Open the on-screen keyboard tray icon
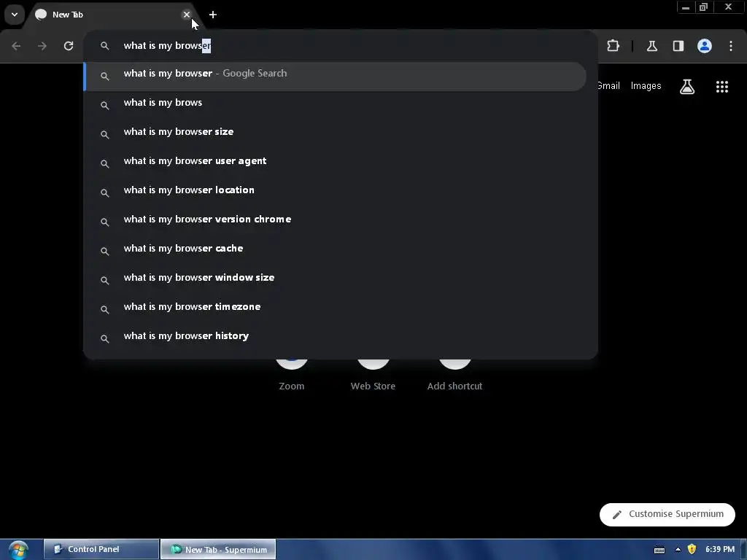Screen dimensions: 747x560 (659, 550)
